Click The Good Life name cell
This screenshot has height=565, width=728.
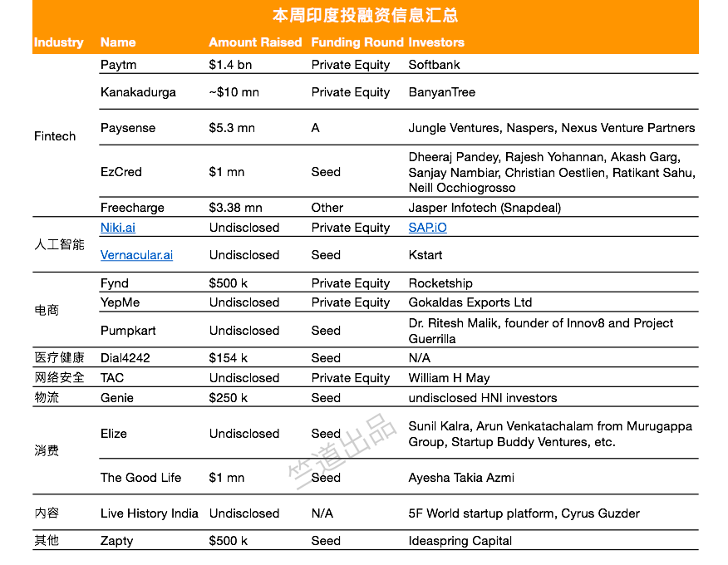point(140,478)
